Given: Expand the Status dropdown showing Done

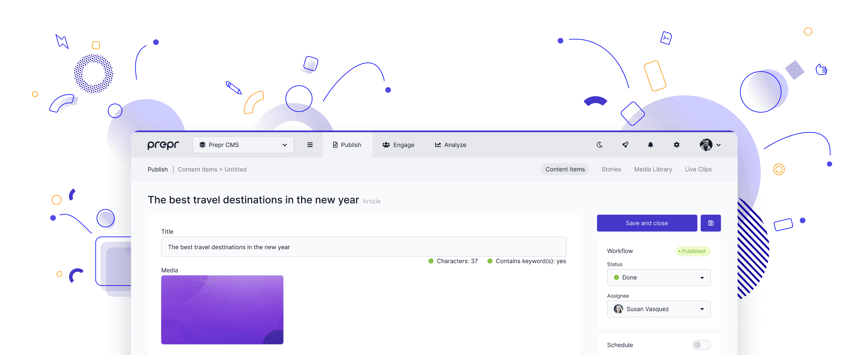Looking at the screenshot, I should click(x=658, y=278).
